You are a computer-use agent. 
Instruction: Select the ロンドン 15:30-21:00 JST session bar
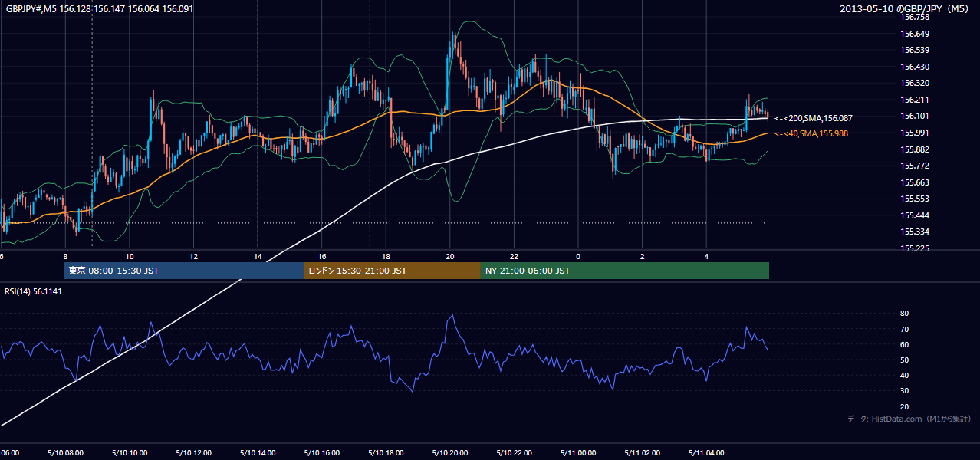click(393, 271)
